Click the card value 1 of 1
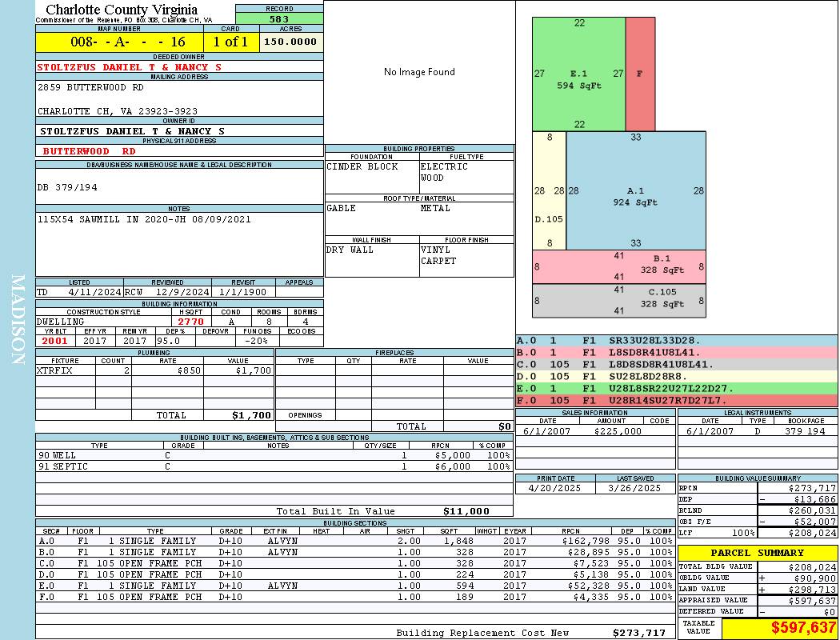Screen dimensions: 840x640 (x=231, y=42)
